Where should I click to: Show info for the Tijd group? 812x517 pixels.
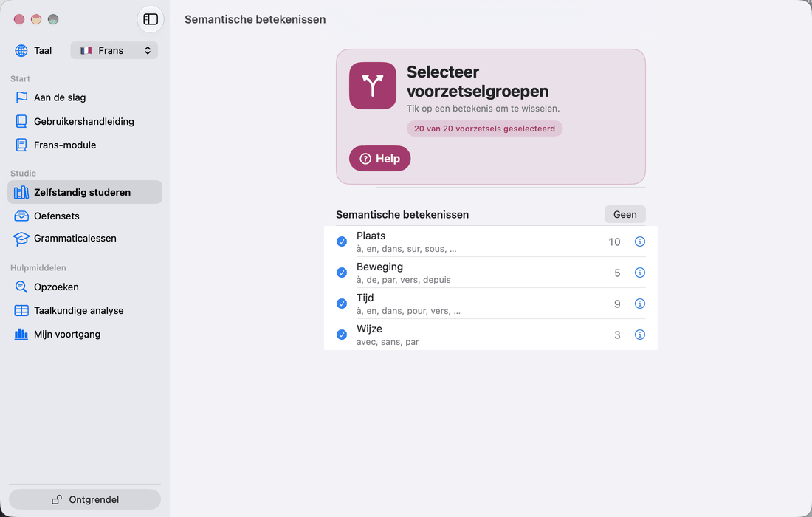639,304
